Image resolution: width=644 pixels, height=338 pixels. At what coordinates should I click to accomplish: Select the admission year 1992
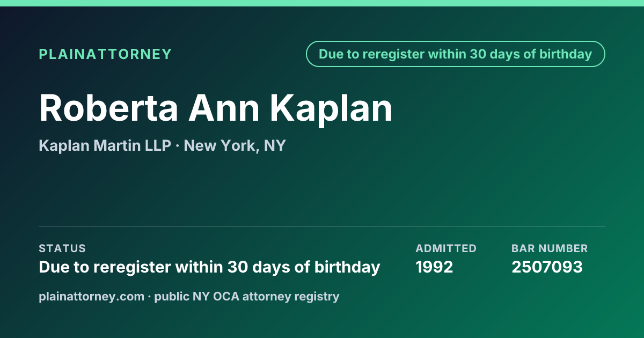tap(435, 267)
